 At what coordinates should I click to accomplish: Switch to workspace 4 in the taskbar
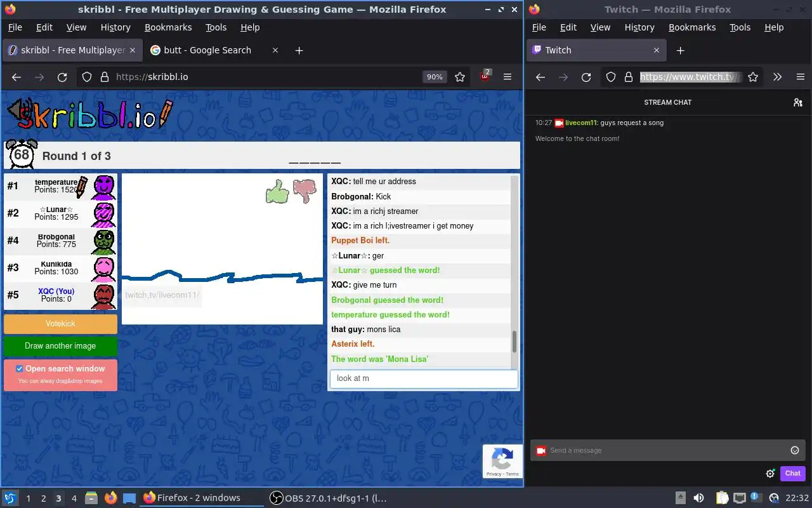click(74, 498)
